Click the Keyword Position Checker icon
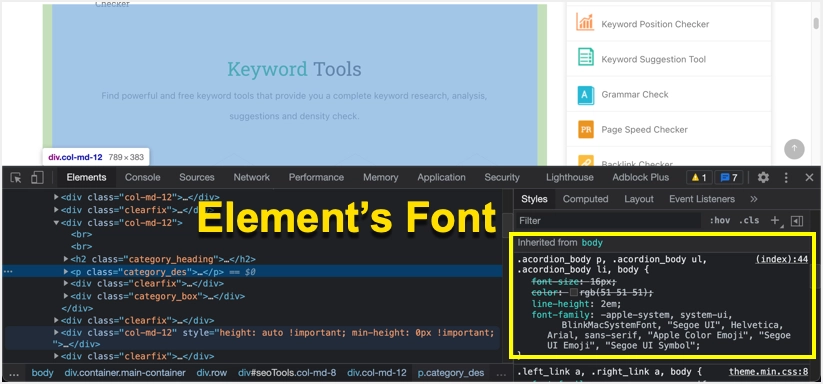This screenshot has height=384, width=823. tap(585, 23)
